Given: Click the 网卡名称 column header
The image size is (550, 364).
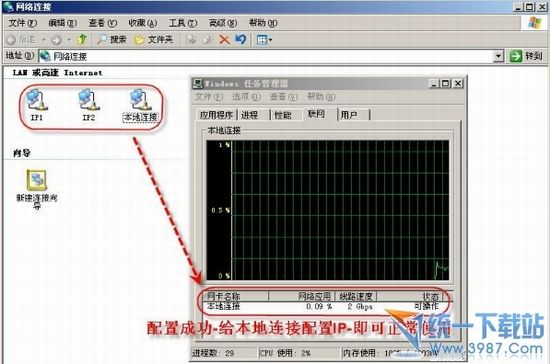Looking at the screenshot, I should coord(237,296).
